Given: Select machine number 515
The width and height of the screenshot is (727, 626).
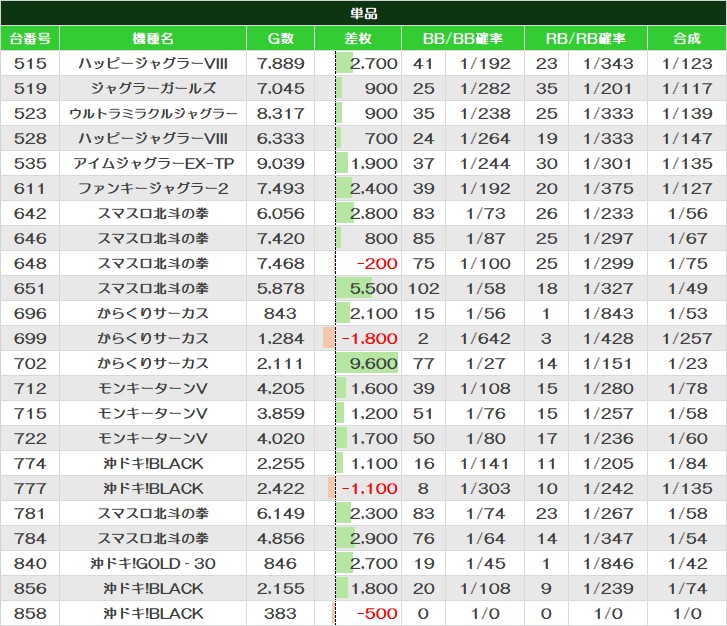Looking at the screenshot, I should click(x=30, y=64).
